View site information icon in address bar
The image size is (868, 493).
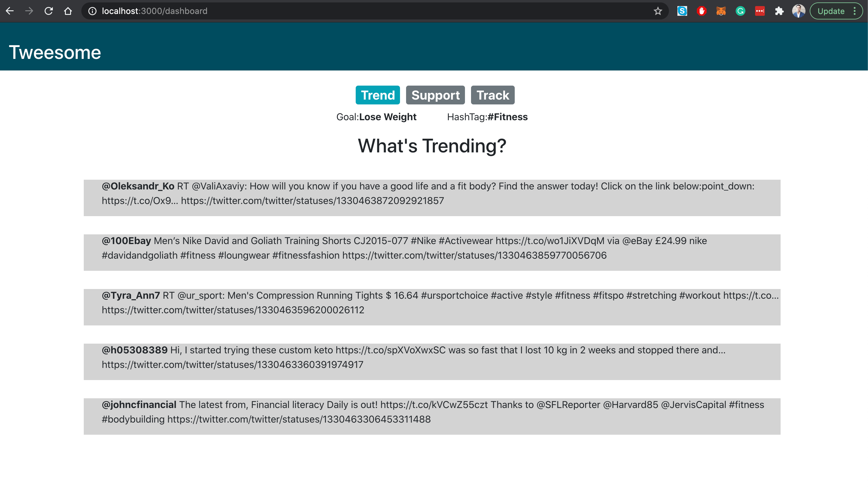92,11
